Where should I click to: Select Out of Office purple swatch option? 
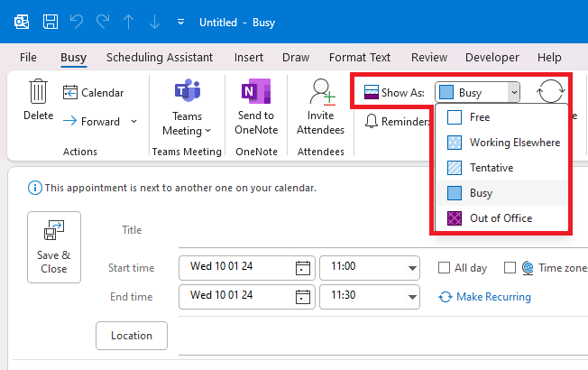(455, 218)
